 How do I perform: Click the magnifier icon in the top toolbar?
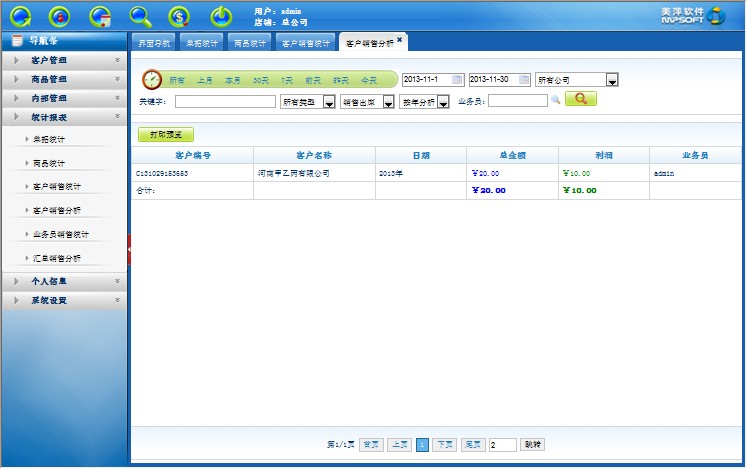point(141,16)
